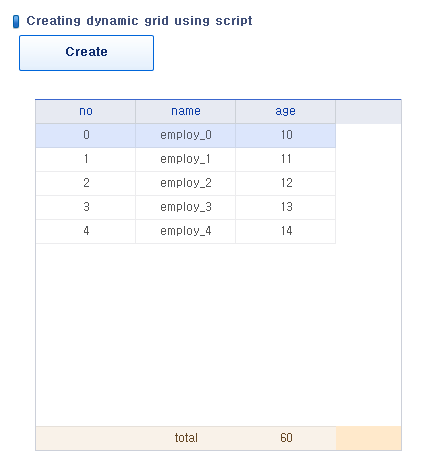Select row number 4 cell

pyautogui.click(x=85, y=231)
